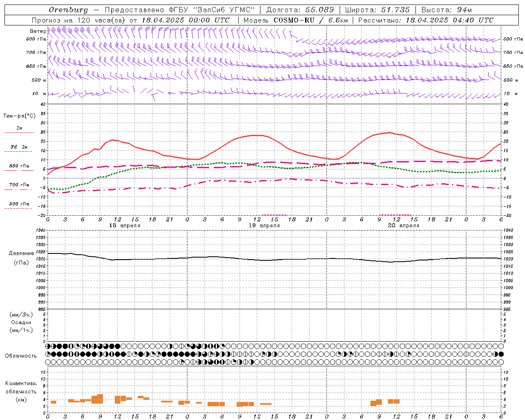Screen dimensions: 525x420
Task: Click the (мм/1ч.) precipitation unit label
Action: point(21,330)
